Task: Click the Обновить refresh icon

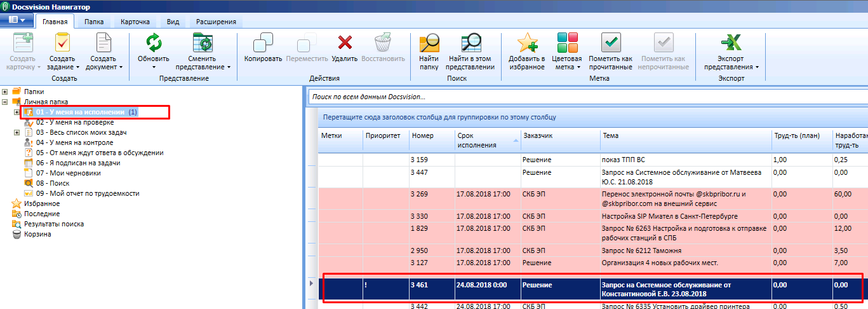Action: [x=154, y=43]
